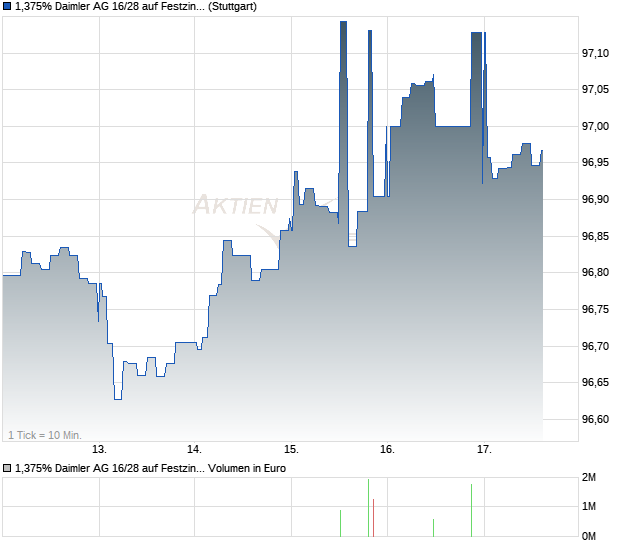Select the y-axis label 97,00
Viewport: 620px width, 546px height.
pos(595,127)
